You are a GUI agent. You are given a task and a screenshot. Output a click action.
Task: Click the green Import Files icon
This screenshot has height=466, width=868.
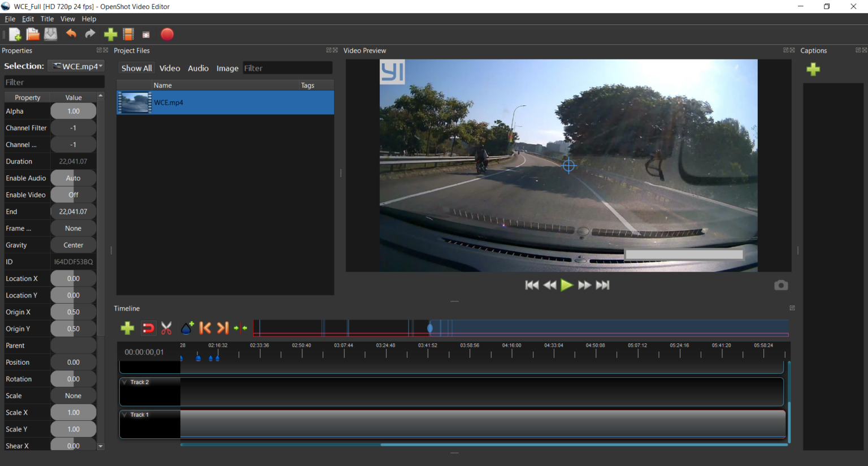click(x=110, y=34)
